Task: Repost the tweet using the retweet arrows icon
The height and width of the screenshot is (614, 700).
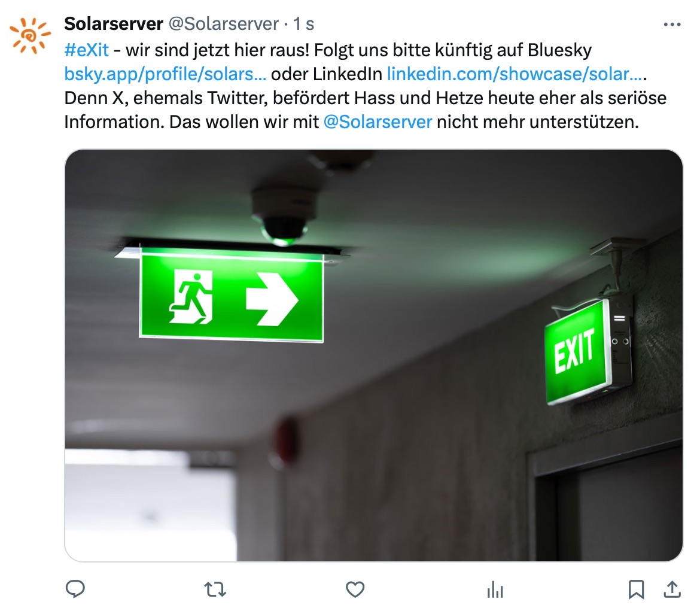Action: point(215,589)
